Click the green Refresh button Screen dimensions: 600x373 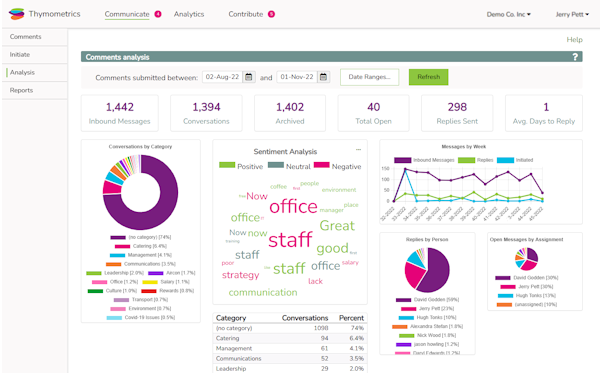(x=429, y=77)
